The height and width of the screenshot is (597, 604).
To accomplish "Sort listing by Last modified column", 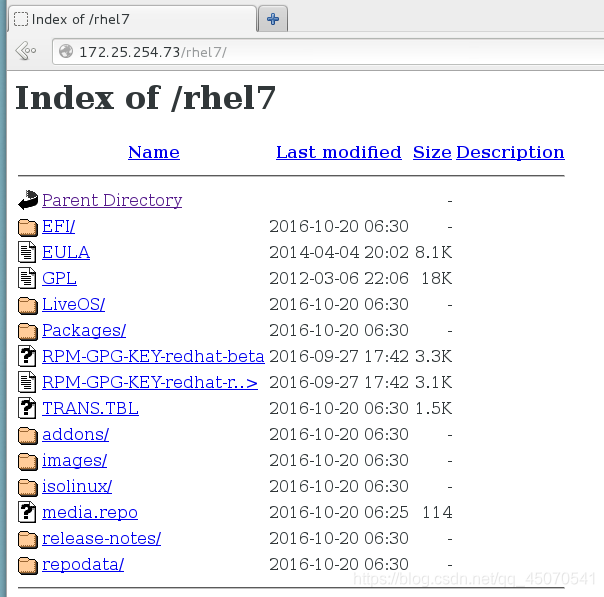I will [339, 152].
